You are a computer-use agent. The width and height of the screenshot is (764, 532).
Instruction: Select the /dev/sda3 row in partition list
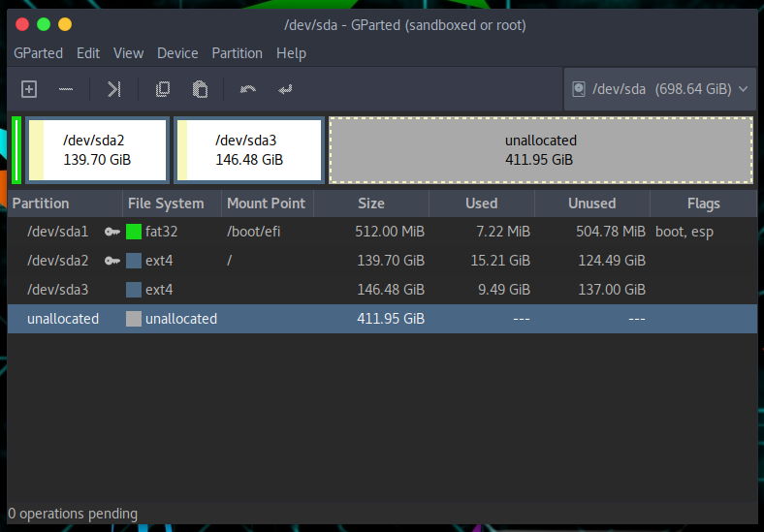point(58,290)
